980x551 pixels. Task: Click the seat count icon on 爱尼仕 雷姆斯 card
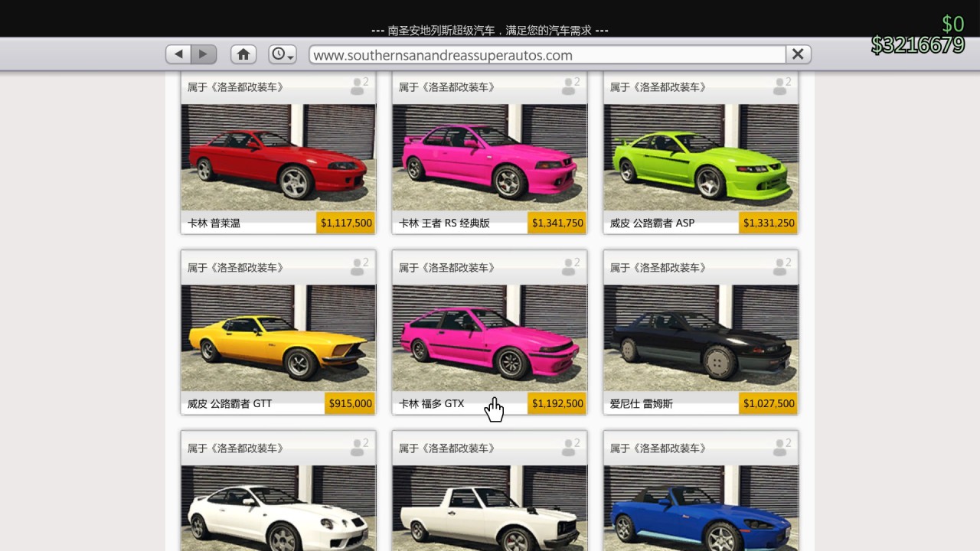pyautogui.click(x=781, y=266)
